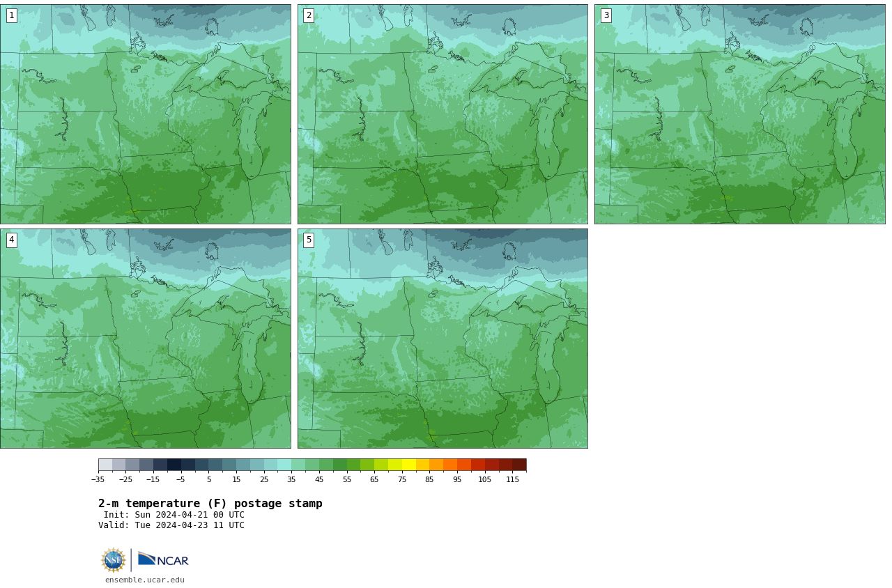Viewport: 892px width, 588px height.
Task: Click the NCAR logo
Action: click(163, 559)
